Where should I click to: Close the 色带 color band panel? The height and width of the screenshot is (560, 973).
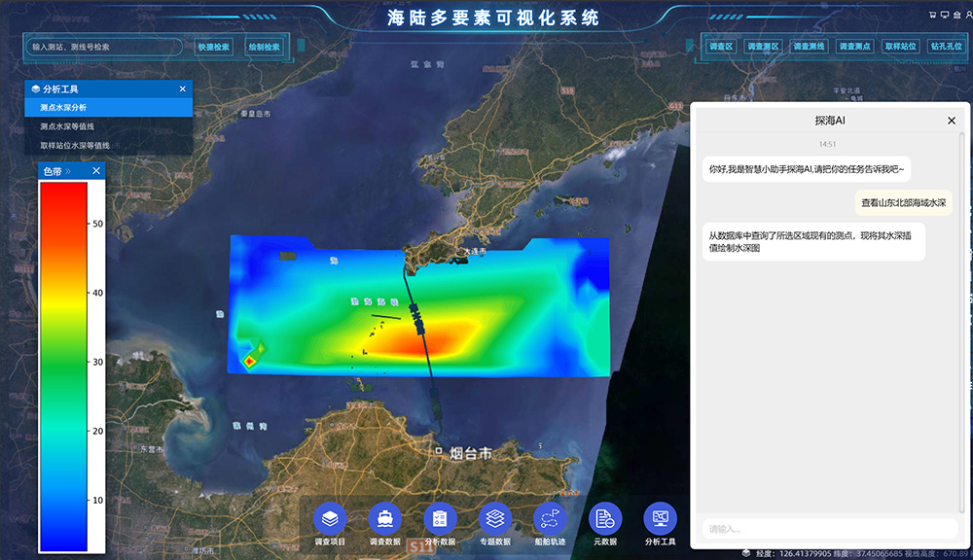point(96,170)
